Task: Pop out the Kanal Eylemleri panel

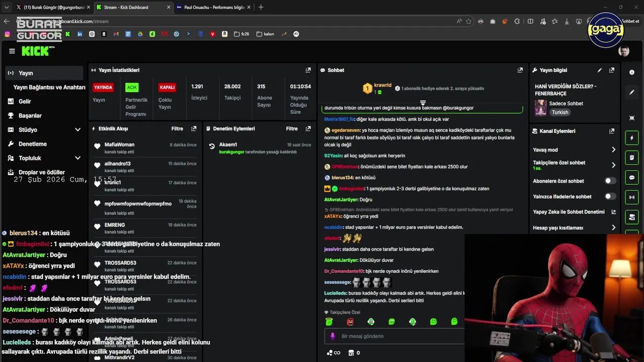Action: point(612,131)
